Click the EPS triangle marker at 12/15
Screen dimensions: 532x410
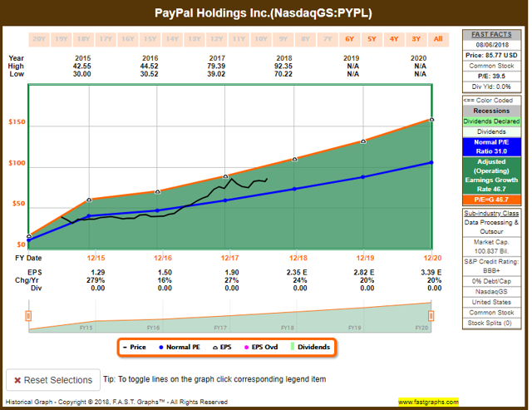[89, 200]
